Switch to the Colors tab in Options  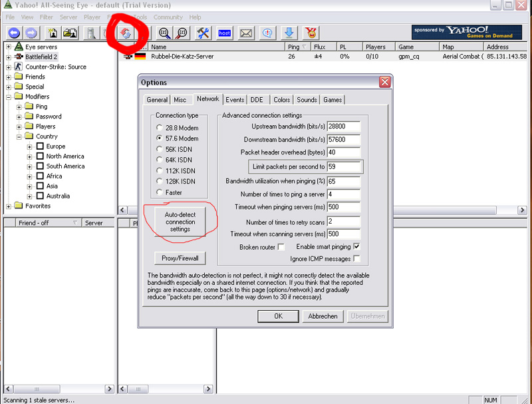pos(281,100)
